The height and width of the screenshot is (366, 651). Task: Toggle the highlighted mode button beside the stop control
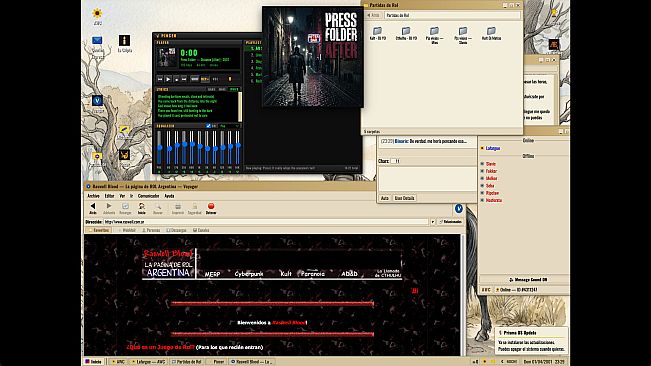click(205, 79)
